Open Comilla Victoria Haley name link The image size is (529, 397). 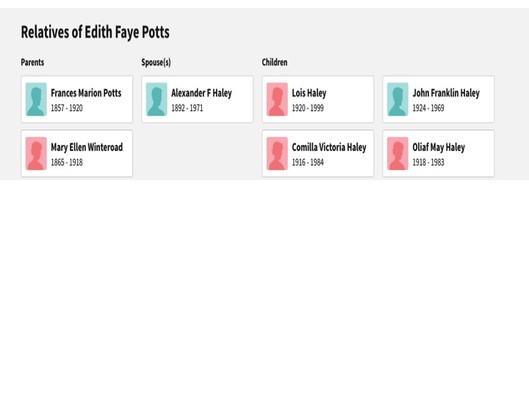pyautogui.click(x=329, y=147)
